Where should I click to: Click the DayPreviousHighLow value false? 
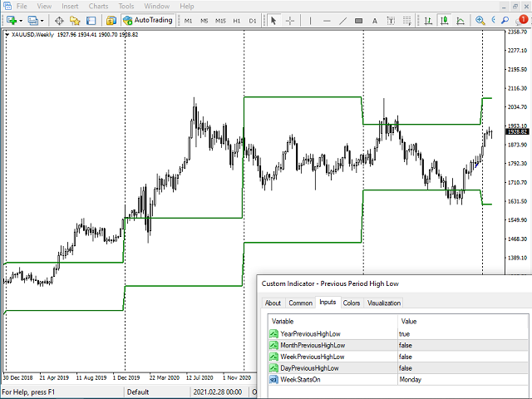(x=406, y=368)
